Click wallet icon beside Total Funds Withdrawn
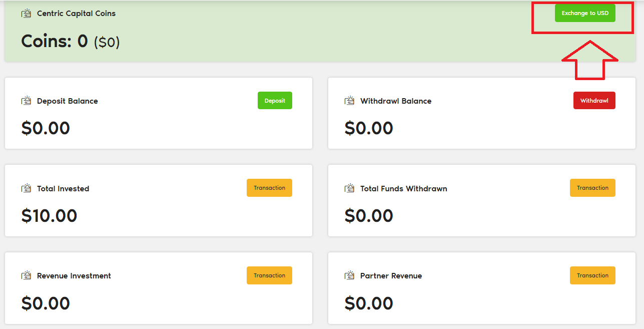This screenshot has height=329, width=644. point(349,189)
